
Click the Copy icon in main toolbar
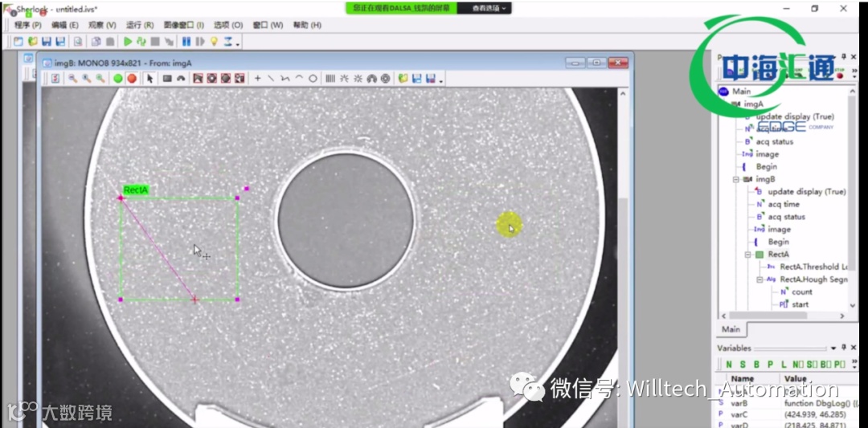pos(96,42)
